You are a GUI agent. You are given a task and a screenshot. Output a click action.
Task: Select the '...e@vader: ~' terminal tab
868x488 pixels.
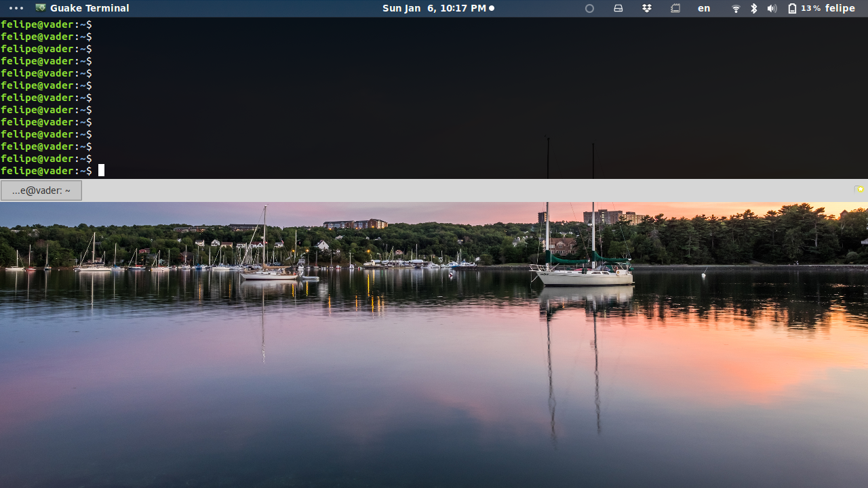41,190
